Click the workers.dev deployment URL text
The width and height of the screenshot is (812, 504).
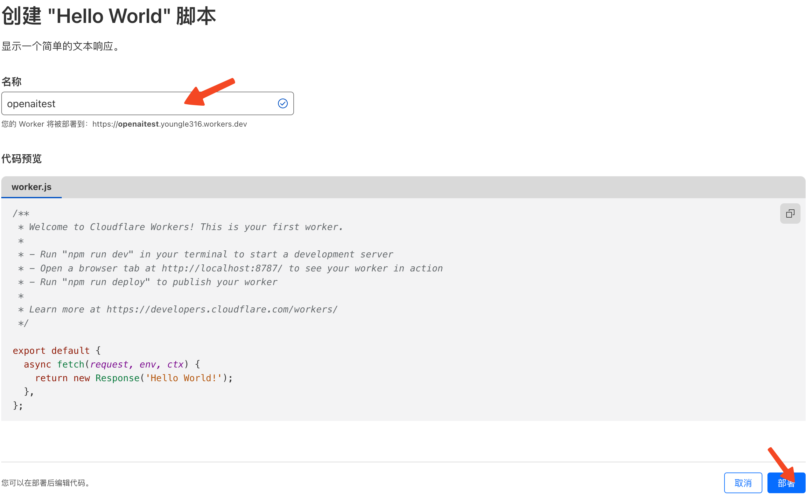(x=169, y=124)
